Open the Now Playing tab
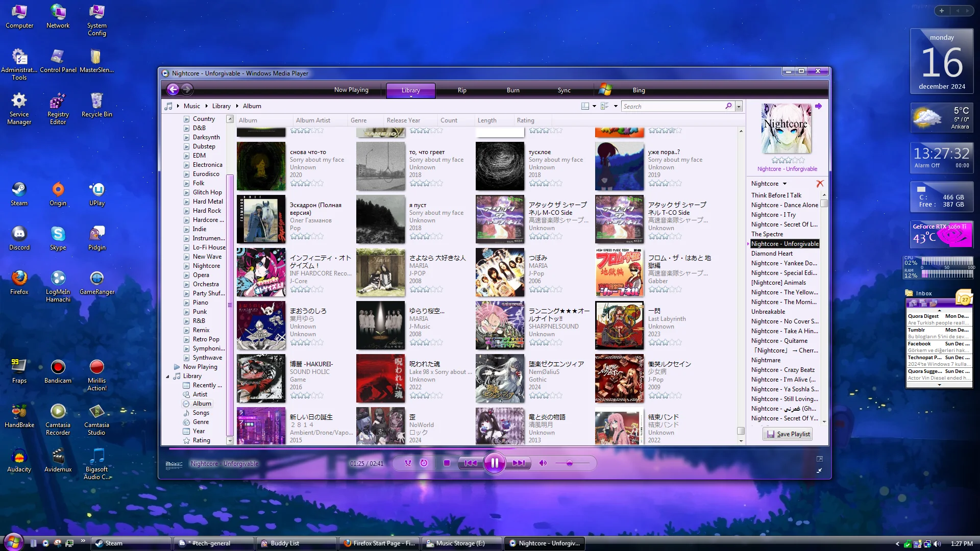This screenshot has width=980, height=551. pos(351,90)
